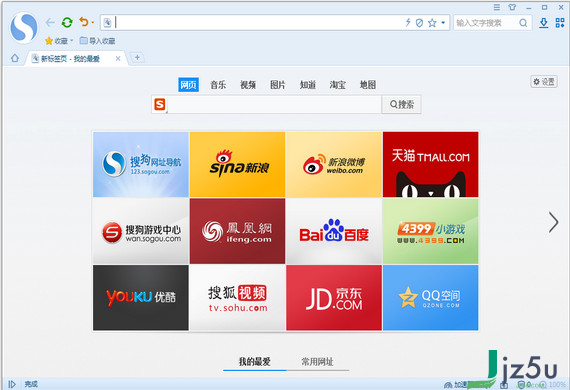Viewport: 570px width, 390px height.
Task: Open the QQ空间 tile
Action: (431, 298)
